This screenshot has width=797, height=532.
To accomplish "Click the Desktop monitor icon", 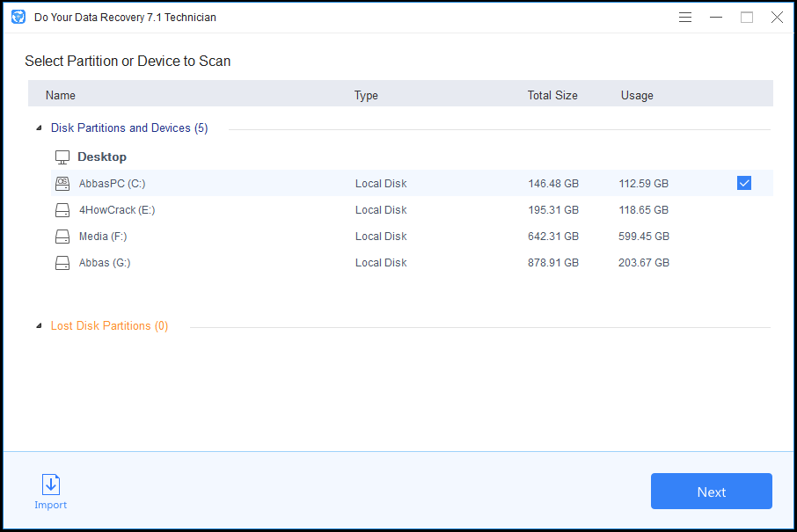I will point(62,157).
